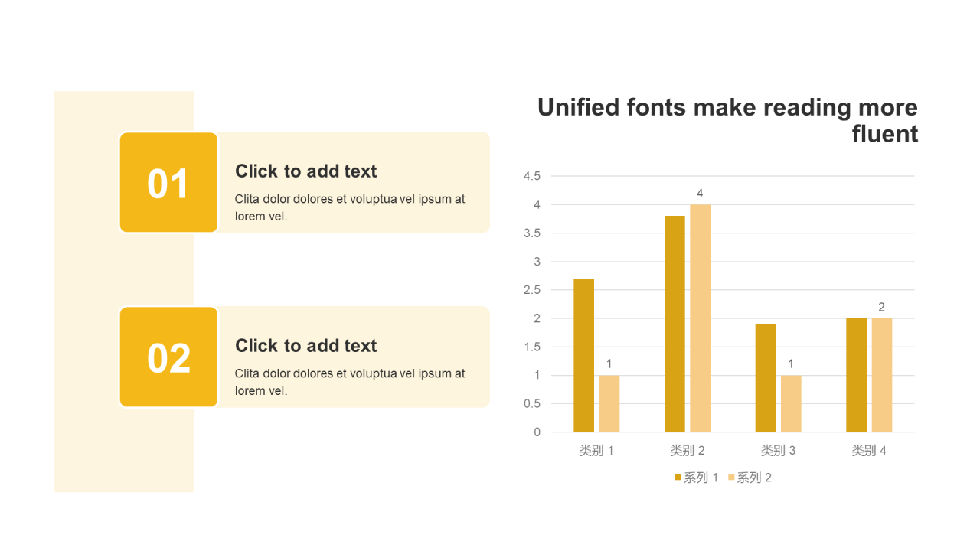Select the 'Click to add text' heading beside 02
This screenshot has width=980, height=551.
[305, 346]
